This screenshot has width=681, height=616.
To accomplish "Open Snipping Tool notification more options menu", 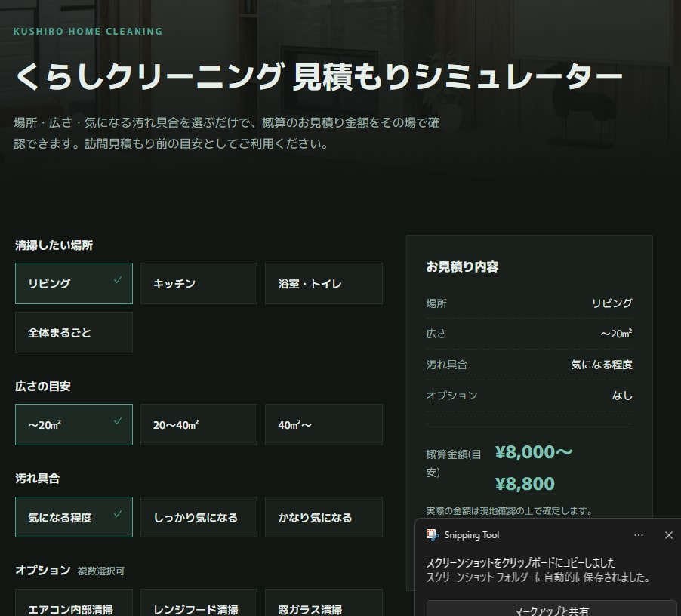I will click(x=639, y=535).
